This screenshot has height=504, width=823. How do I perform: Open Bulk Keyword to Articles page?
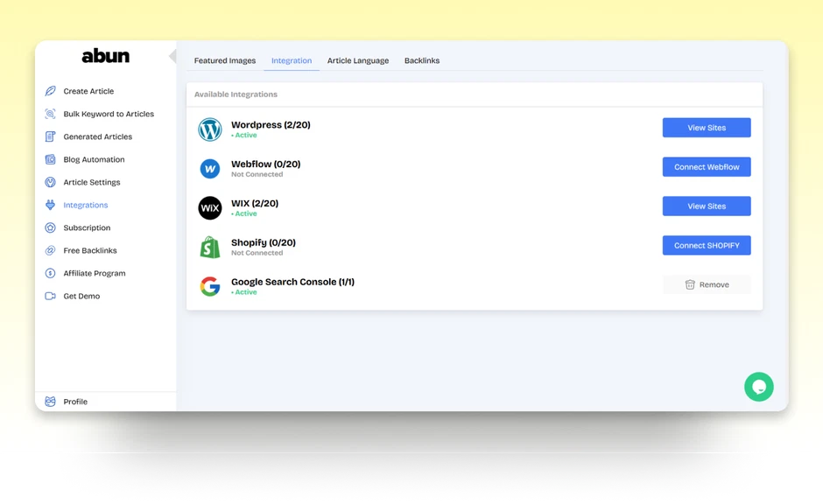click(108, 114)
